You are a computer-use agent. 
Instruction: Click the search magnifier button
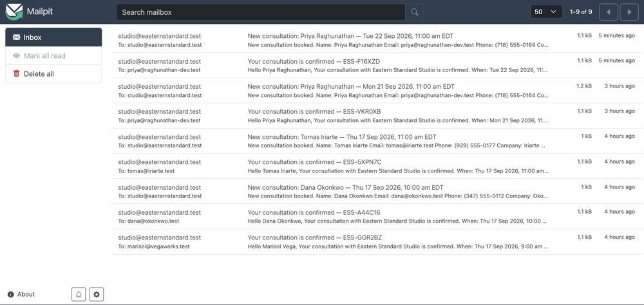click(x=414, y=12)
